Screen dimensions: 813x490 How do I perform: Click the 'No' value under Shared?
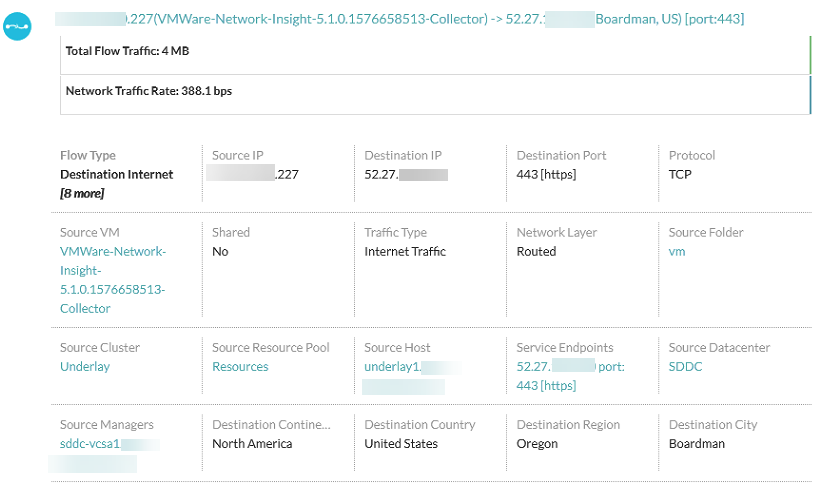220,251
